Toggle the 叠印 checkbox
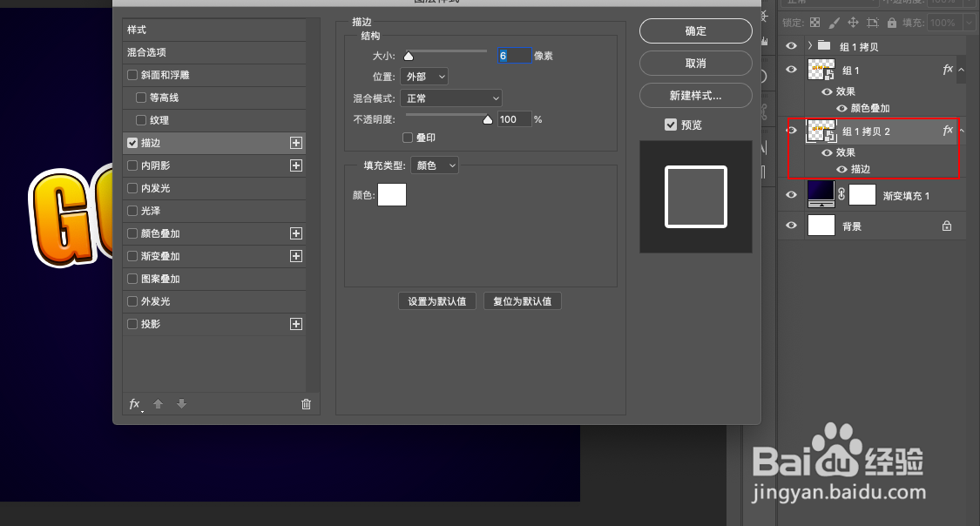 click(x=409, y=138)
